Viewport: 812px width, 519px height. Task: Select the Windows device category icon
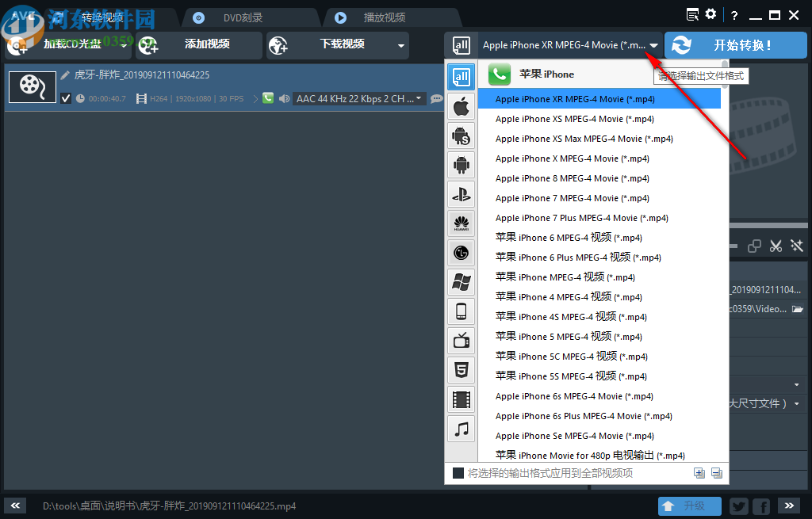462,282
